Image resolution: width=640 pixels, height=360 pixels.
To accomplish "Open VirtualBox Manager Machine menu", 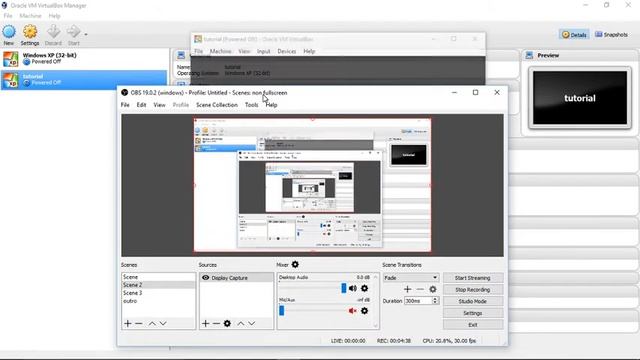I will pos(31,16).
